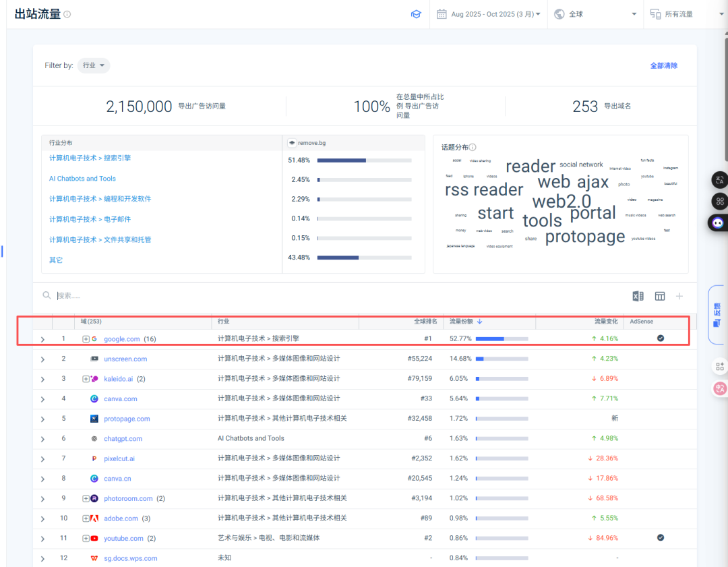Open the 全球 country dropdown

coord(595,14)
